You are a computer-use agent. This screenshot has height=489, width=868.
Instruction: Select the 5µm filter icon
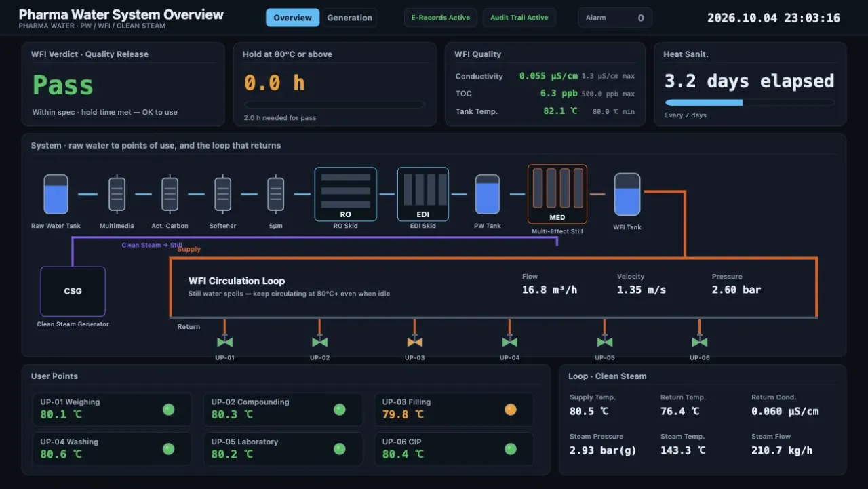tap(275, 194)
